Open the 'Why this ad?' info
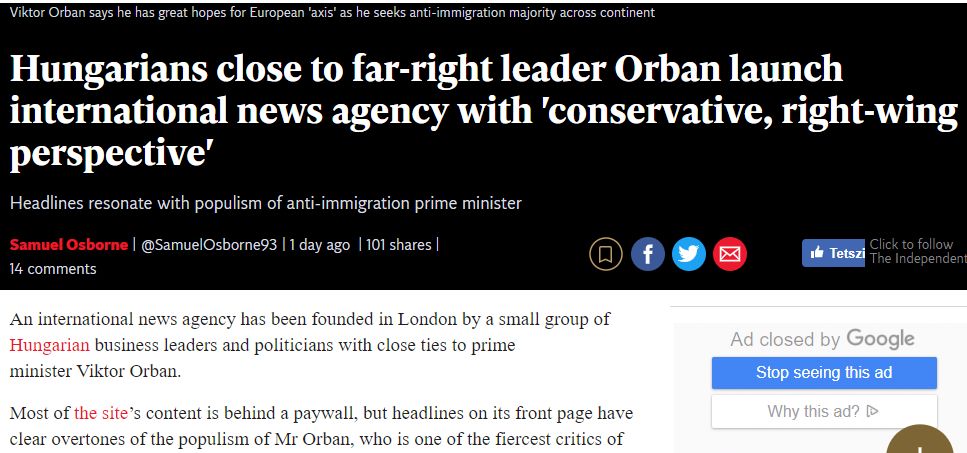Viewport: 967px width, 453px height. tap(823, 411)
